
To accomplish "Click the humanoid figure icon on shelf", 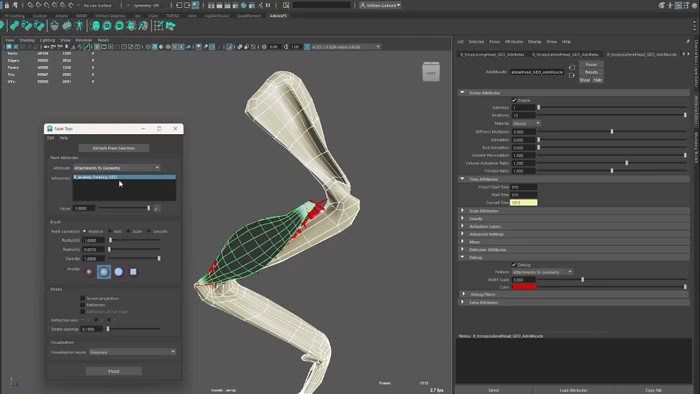I will click(79, 26).
